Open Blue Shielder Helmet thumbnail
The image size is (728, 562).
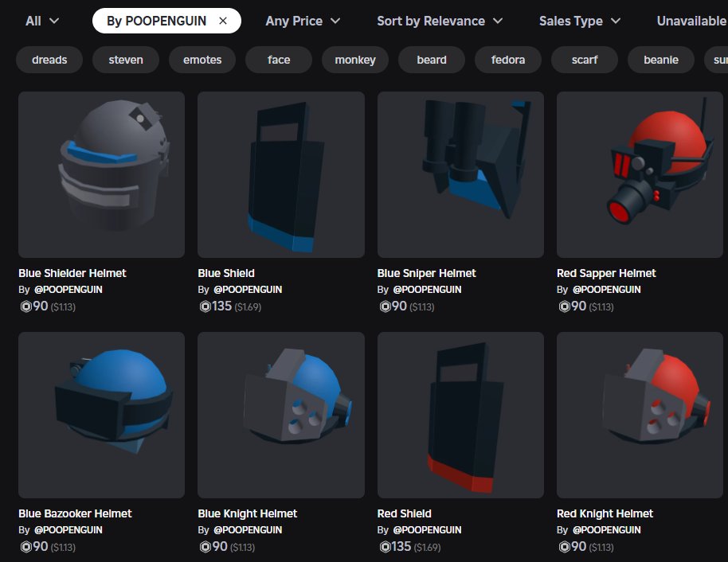pos(102,174)
